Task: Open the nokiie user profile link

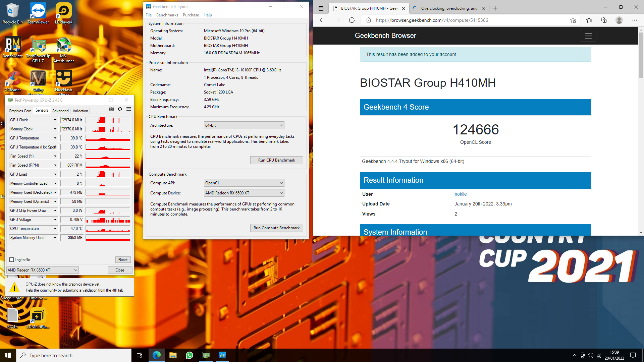Action: tap(461, 194)
